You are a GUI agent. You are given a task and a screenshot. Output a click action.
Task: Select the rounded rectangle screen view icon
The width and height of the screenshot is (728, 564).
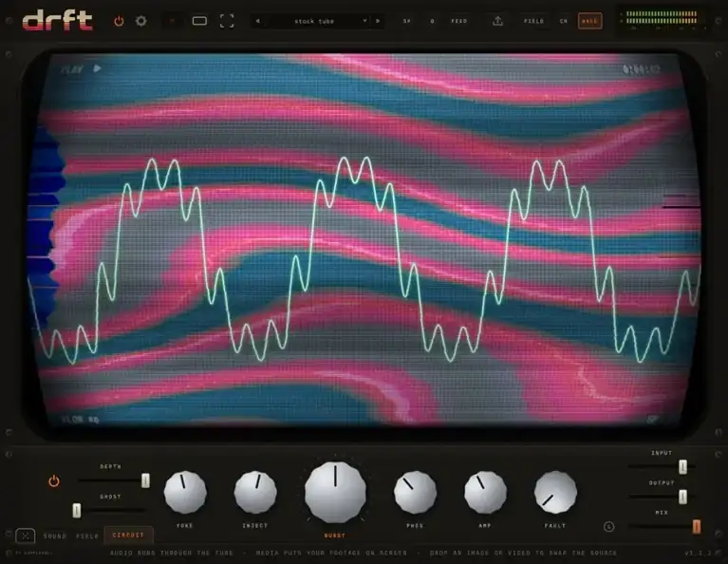click(199, 21)
